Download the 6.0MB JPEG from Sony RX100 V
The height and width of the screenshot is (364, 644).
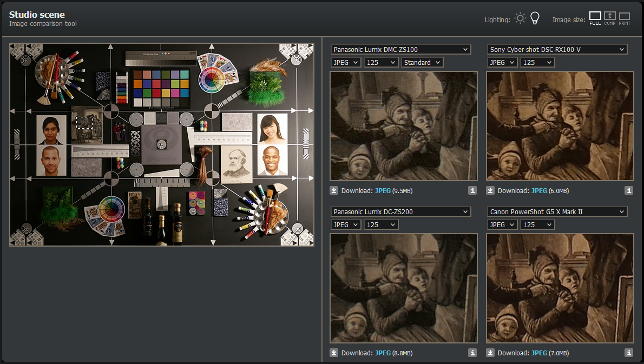coord(539,191)
